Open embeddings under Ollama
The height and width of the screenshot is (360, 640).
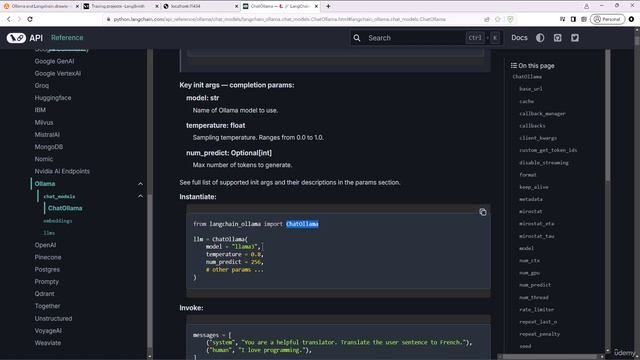[58, 221]
